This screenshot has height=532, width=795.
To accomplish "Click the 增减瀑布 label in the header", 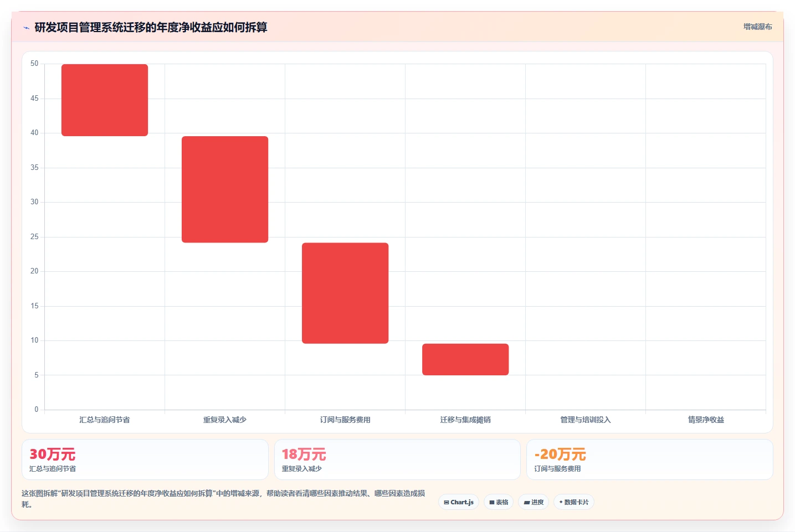I will (757, 27).
